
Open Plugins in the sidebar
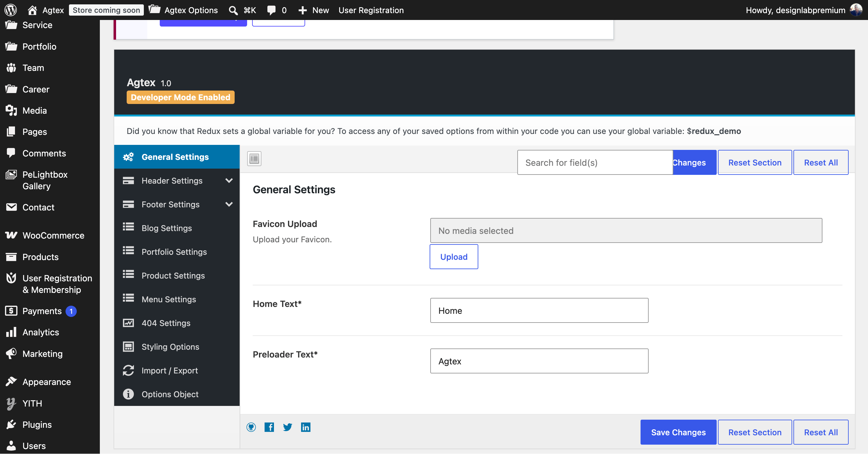click(x=50, y=424)
